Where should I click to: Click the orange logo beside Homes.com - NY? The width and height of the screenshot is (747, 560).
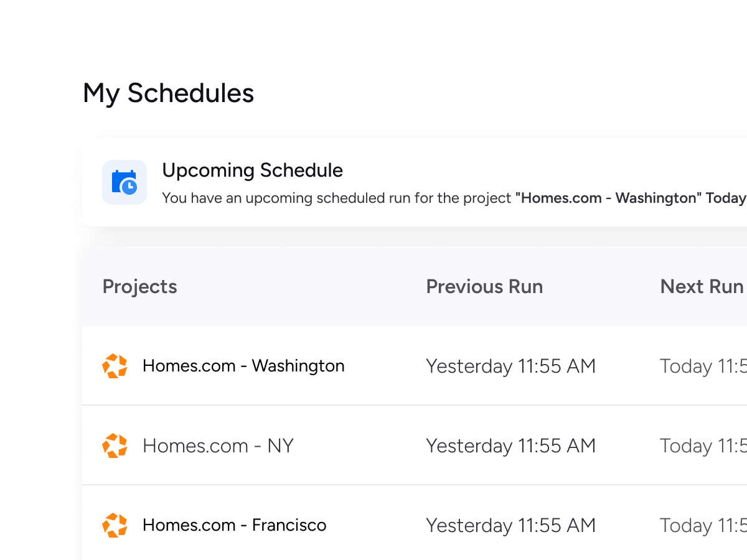click(115, 446)
